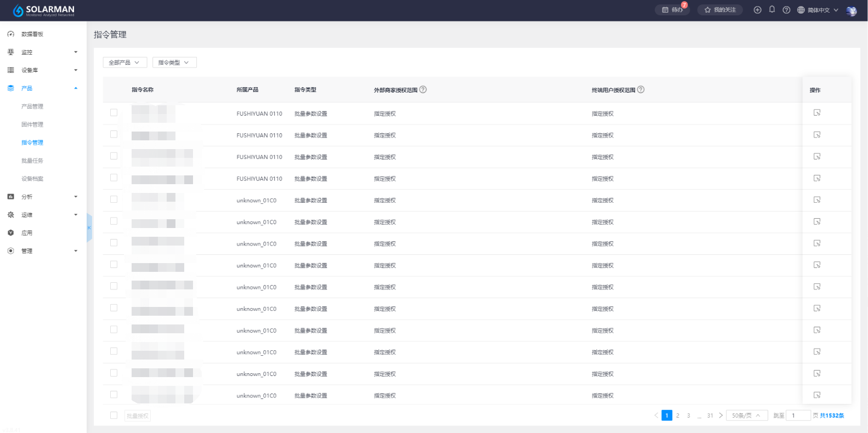Open the 全部产品 product filter dropdown
The width and height of the screenshot is (868, 433).
(124, 62)
